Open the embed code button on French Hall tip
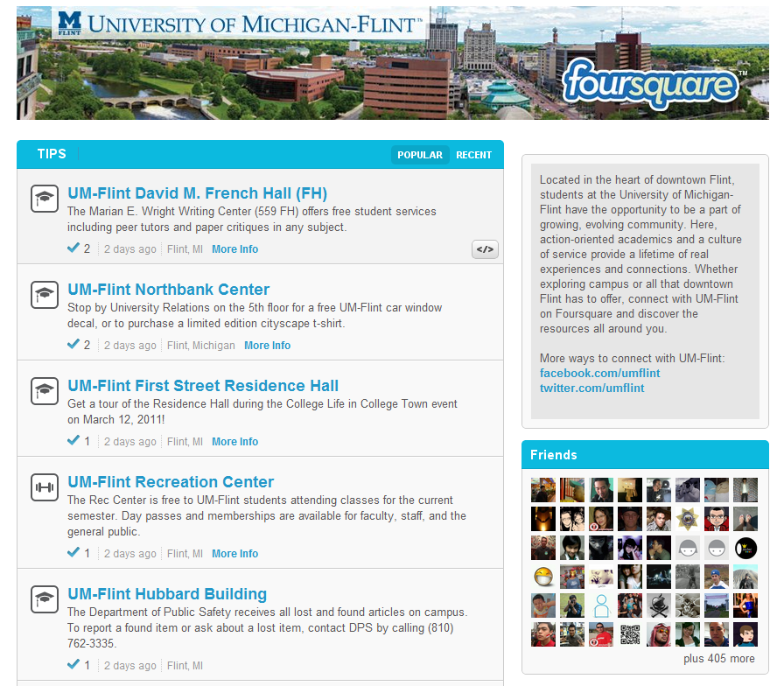The image size is (784, 686). [x=485, y=249]
